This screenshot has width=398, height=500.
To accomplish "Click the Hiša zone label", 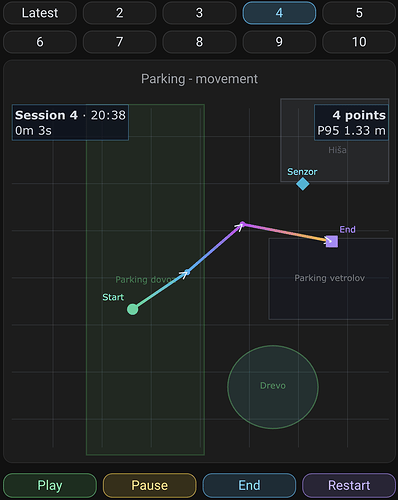I will pyautogui.click(x=337, y=150).
